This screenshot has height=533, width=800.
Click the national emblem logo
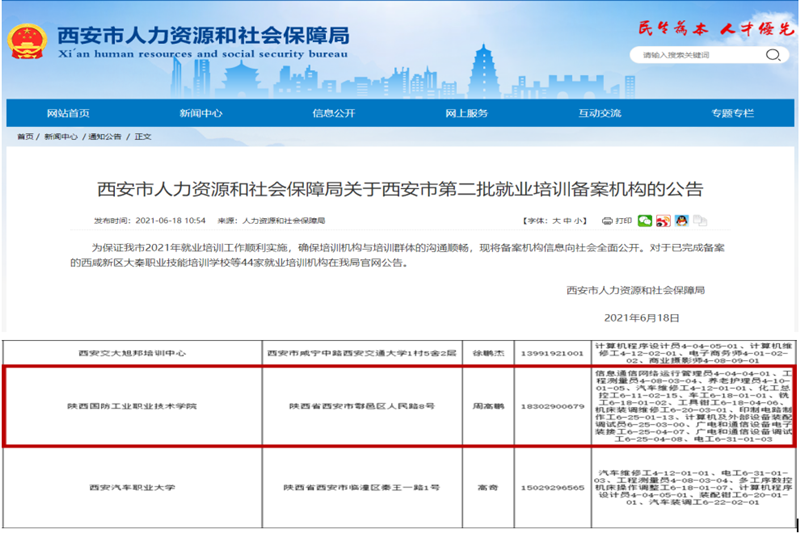point(27,41)
